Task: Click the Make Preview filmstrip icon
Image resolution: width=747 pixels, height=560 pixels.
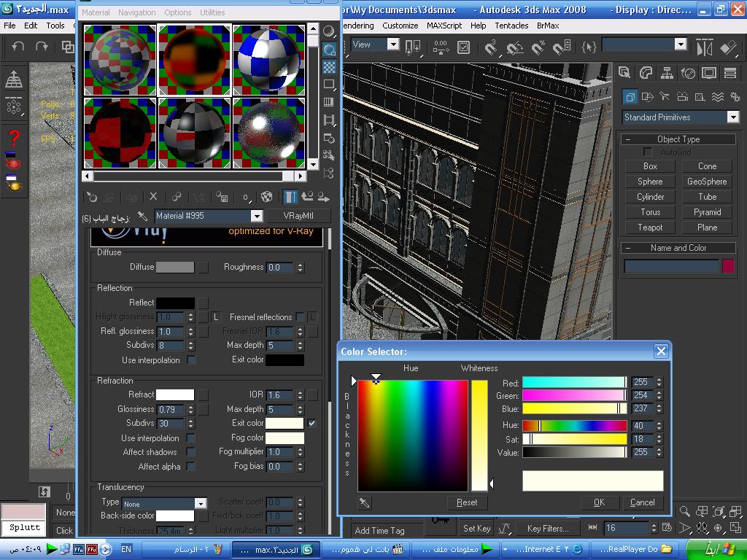Action: [329, 120]
